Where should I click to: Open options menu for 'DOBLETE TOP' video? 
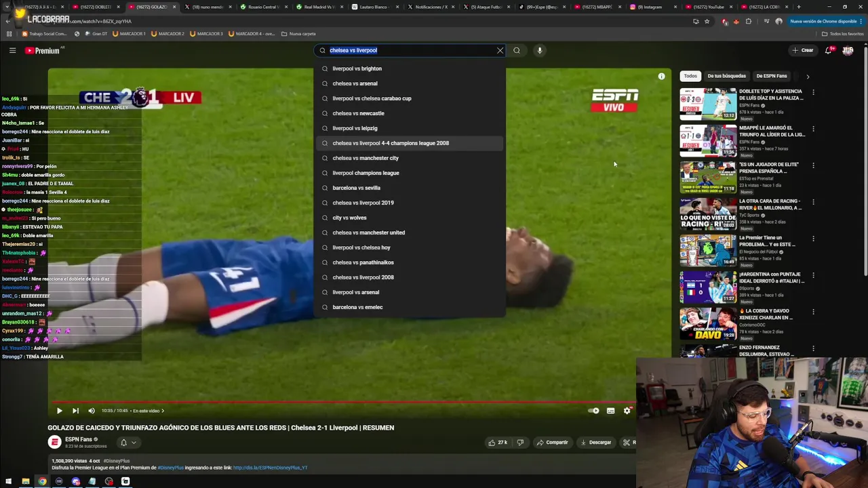[813, 92]
